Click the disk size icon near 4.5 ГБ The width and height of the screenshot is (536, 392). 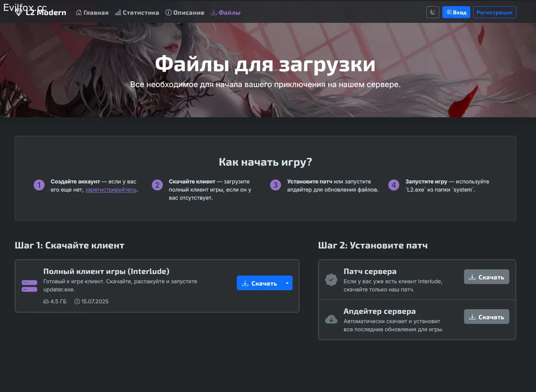coord(46,301)
